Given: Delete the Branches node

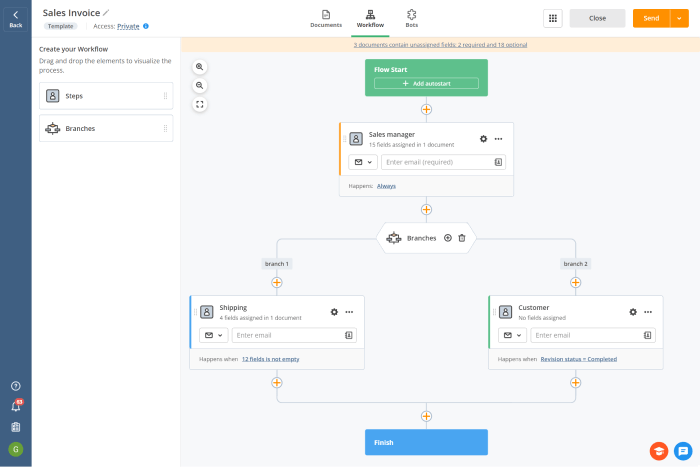Looking at the screenshot, I should click(x=462, y=238).
